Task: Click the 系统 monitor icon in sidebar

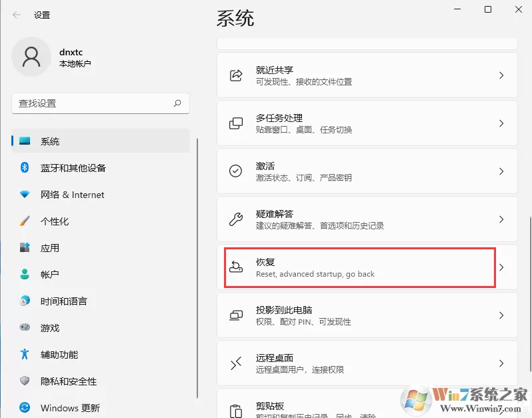Action: [25, 141]
